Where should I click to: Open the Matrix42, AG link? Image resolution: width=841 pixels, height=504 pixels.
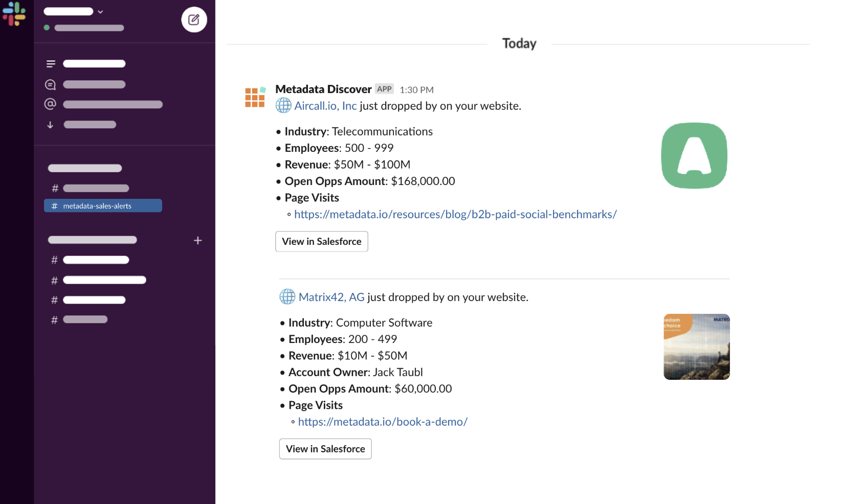point(331,297)
